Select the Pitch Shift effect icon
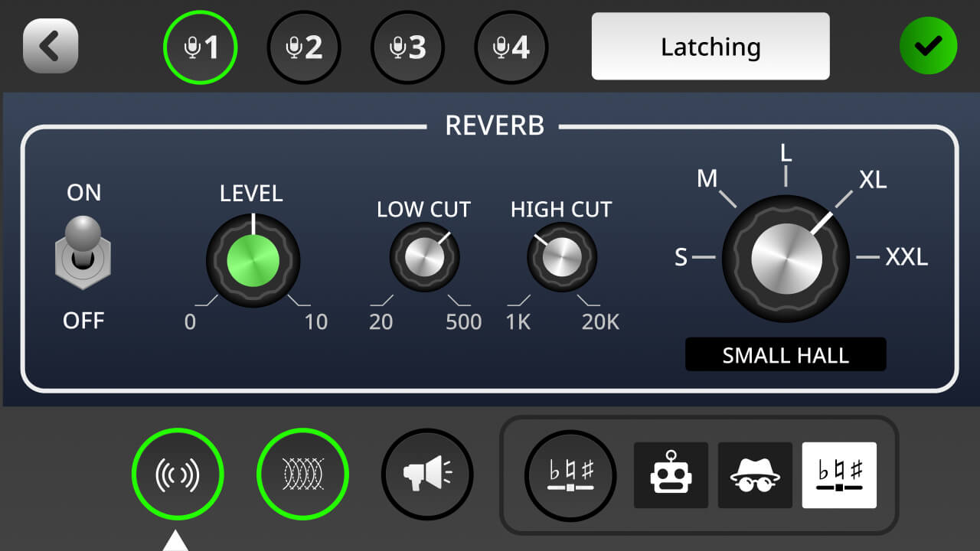Viewport: 980px width, 551px height. tap(570, 474)
